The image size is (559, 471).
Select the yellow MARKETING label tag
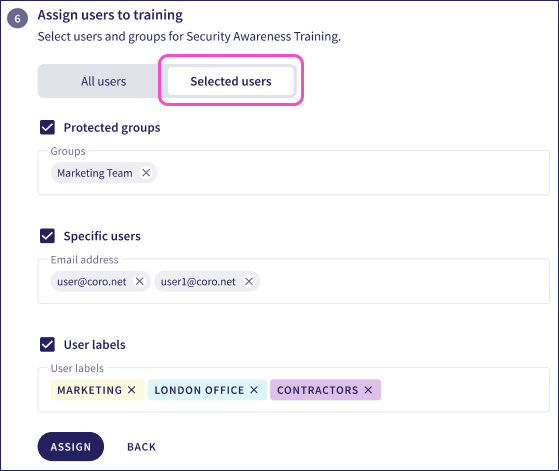click(x=97, y=390)
